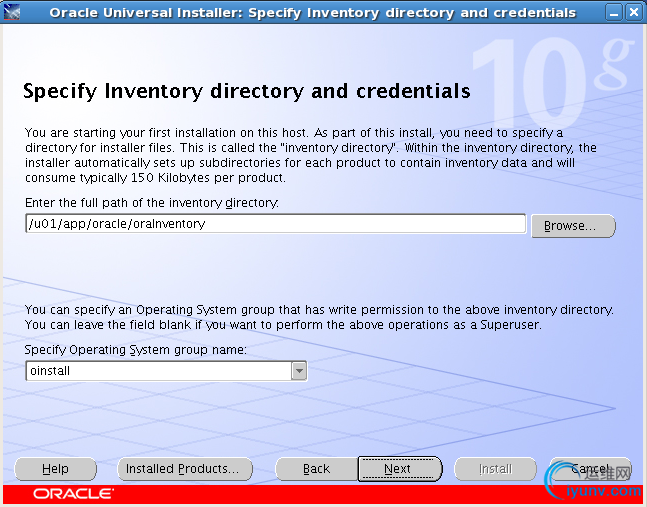Click the 'Specify Operating System group name' label

point(135,350)
